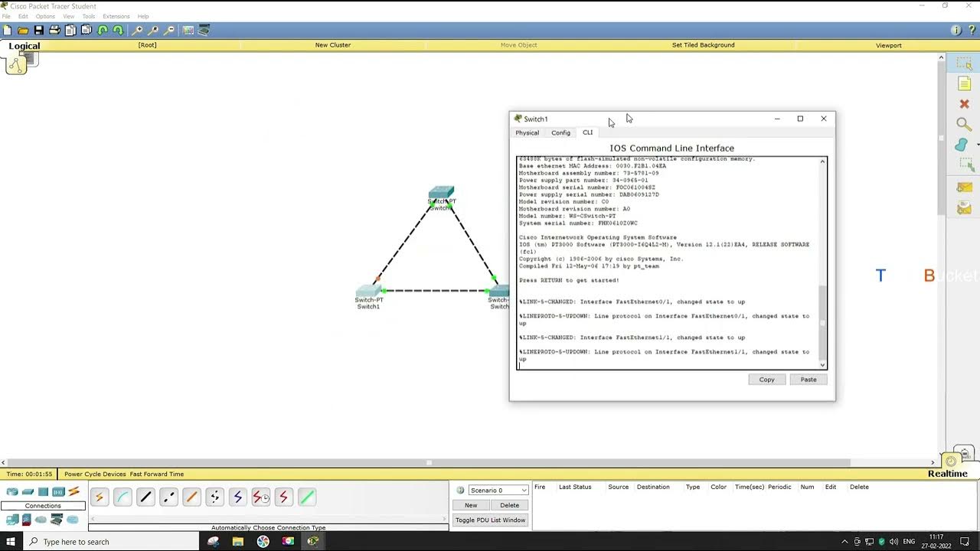Click the New scenario button
Screen dimensions: 980x551
coord(471,505)
